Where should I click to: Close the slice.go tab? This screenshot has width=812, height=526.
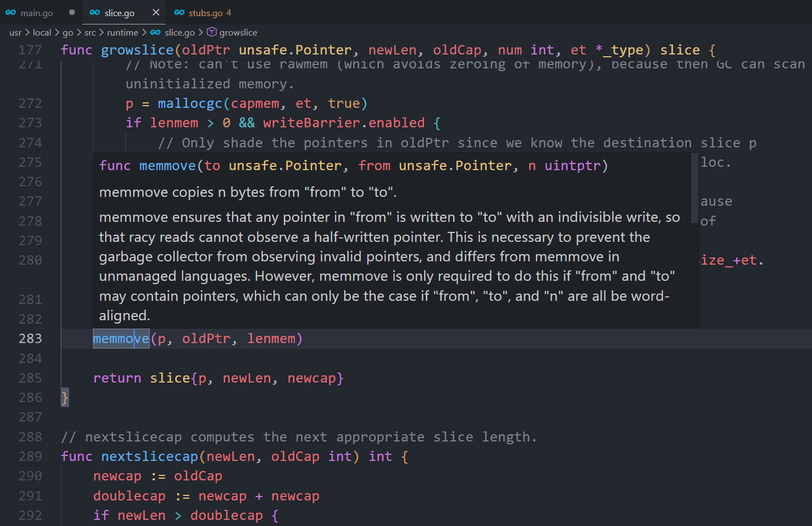tap(156, 12)
